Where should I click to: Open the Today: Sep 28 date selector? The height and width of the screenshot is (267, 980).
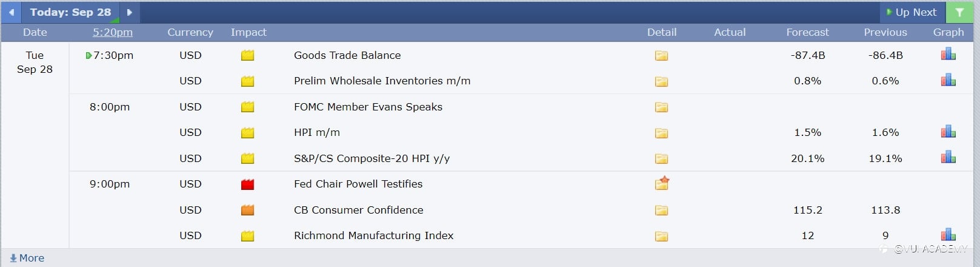pyautogui.click(x=70, y=12)
